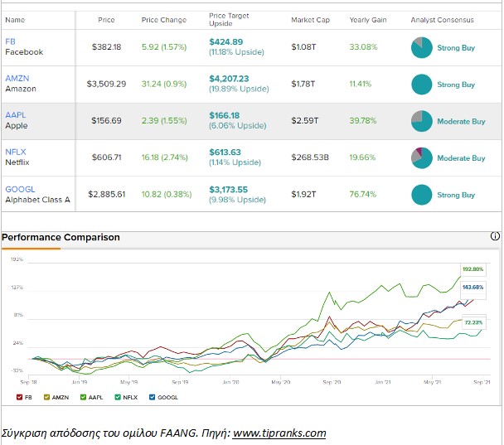This screenshot has height=445, width=504.
Task: Click the $3,173.55 Alphabet price target
Action: 229,190
